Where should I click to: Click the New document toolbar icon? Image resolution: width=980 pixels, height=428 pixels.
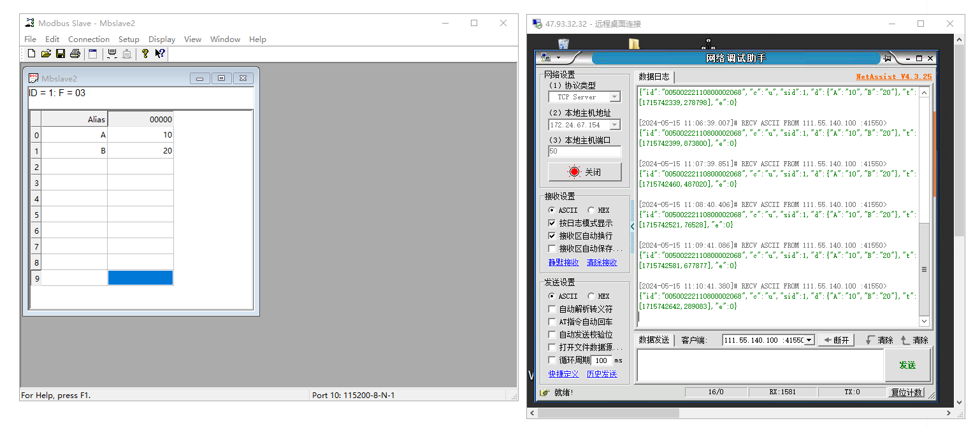(x=31, y=54)
